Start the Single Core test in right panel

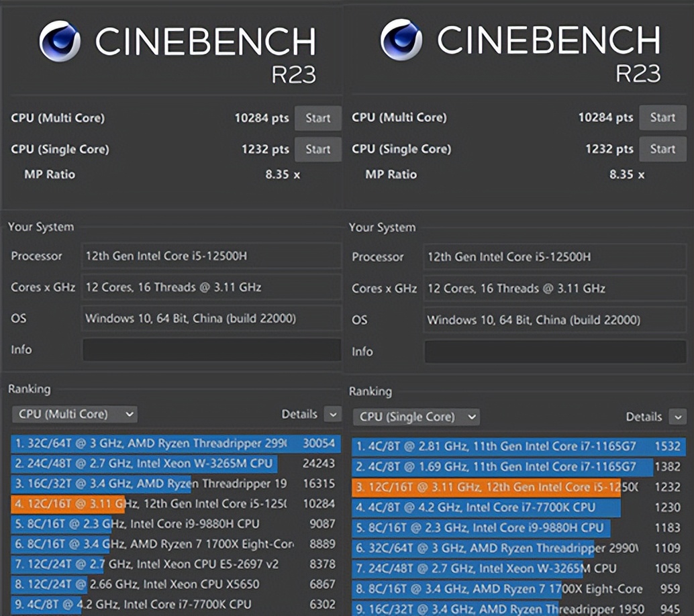point(662,149)
